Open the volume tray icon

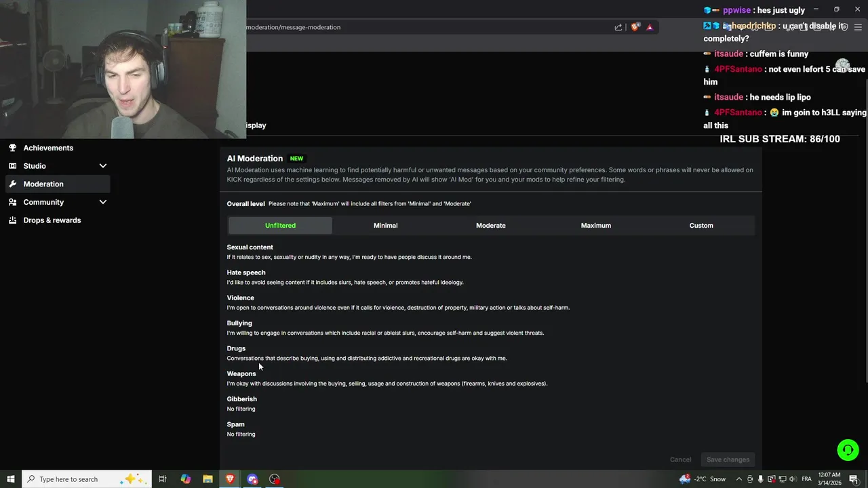(x=792, y=479)
